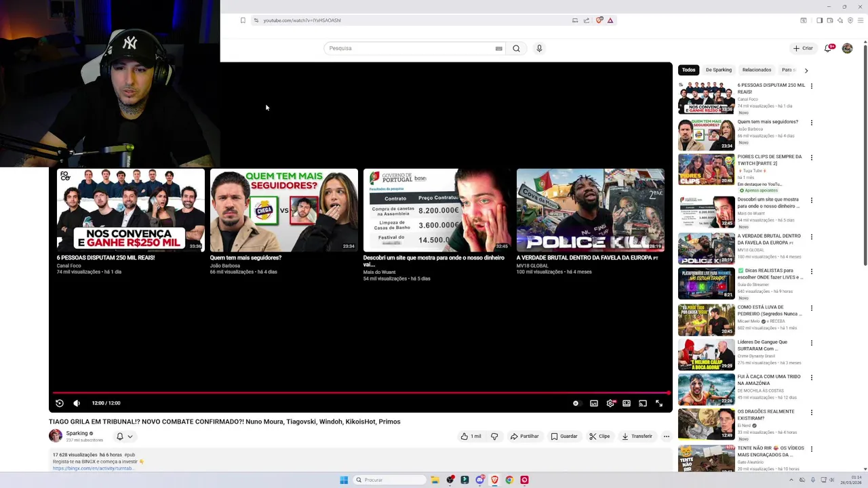The height and width of the screenshot is (488, 868).
Task: Open the YouTube account avatar menu
Action: point(847,48)
